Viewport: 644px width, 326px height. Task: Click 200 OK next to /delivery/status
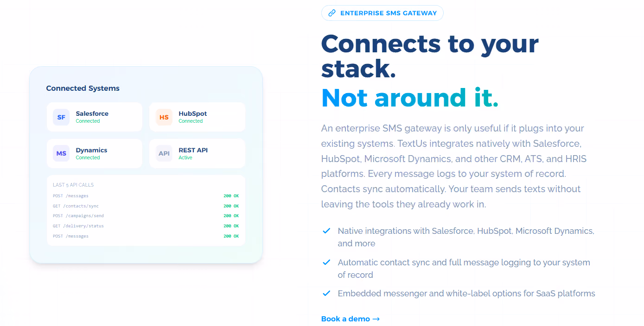(231, 226)
